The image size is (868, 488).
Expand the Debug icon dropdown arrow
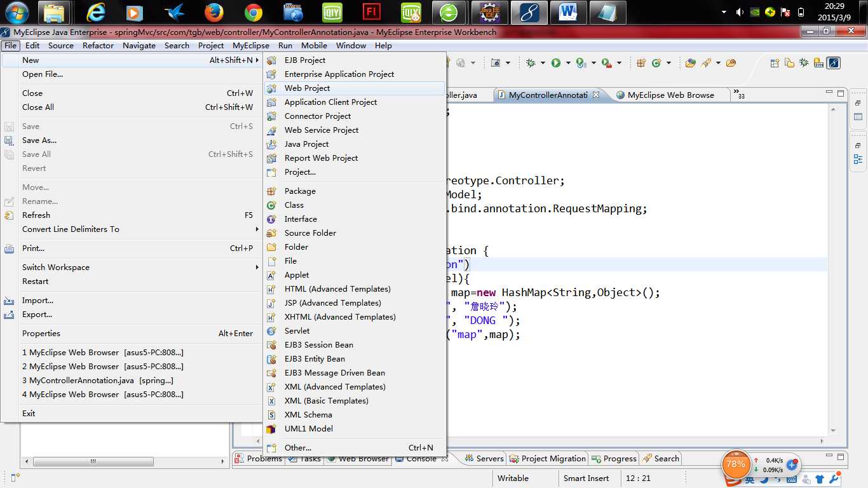pyautogui.click(x=543, y=63)
